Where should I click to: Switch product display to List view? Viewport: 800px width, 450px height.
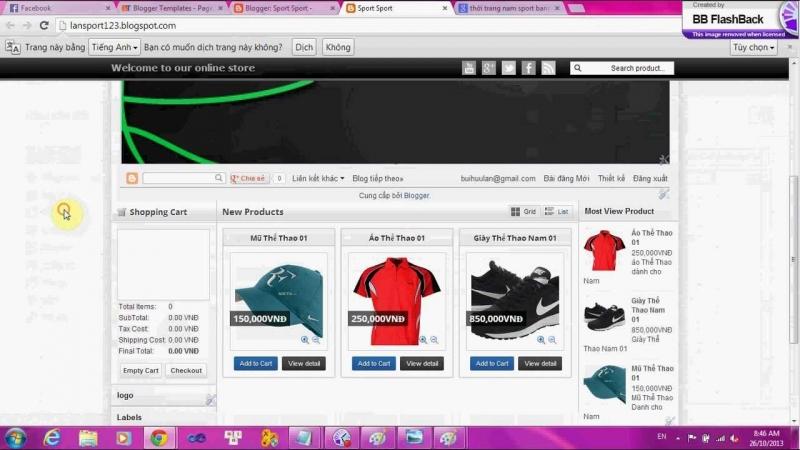(557, 212)
